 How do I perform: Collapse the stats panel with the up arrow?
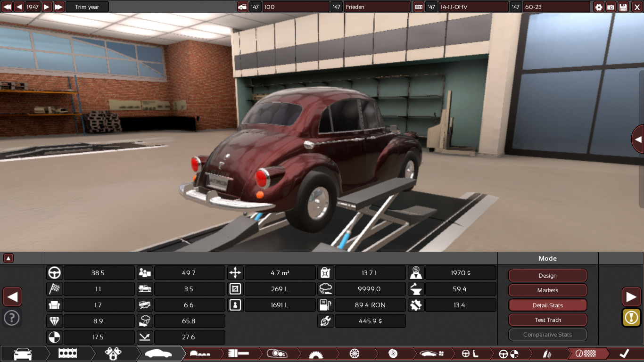tap(8, 258)
